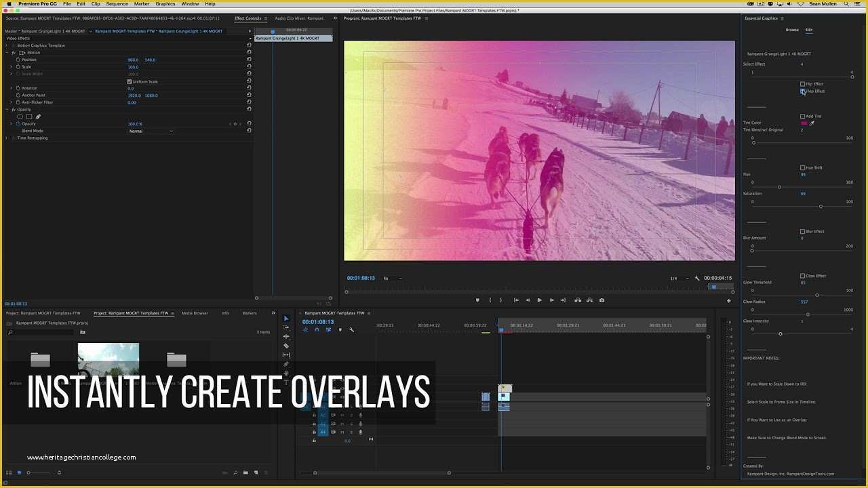This screenshot has width=868, height=488.
Task: Open the Sequence menu
Action: tap(117, 4)
